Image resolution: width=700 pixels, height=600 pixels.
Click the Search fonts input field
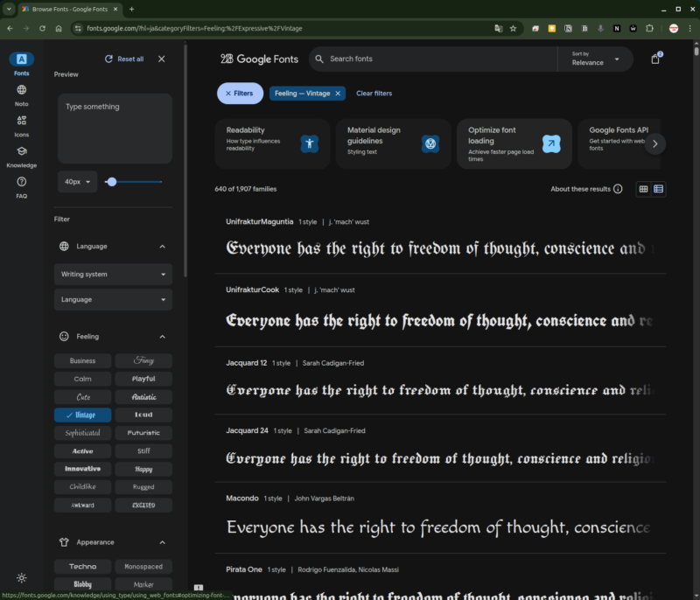coord(437,59)
